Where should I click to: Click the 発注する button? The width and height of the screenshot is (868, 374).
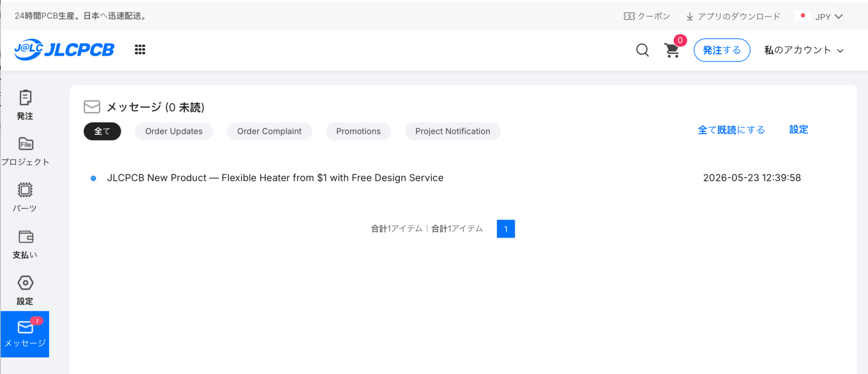(722, 50)
